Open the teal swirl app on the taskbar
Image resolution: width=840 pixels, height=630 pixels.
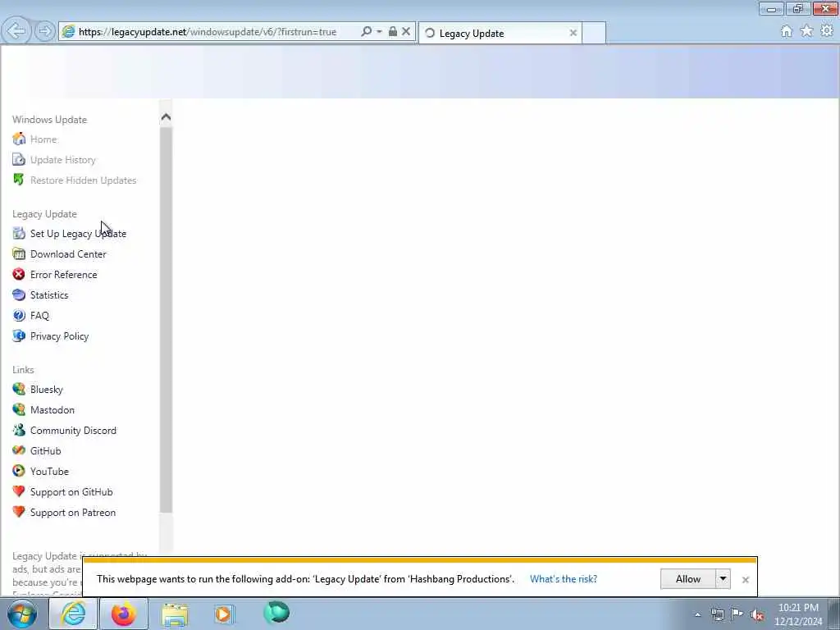click(276, 612)
